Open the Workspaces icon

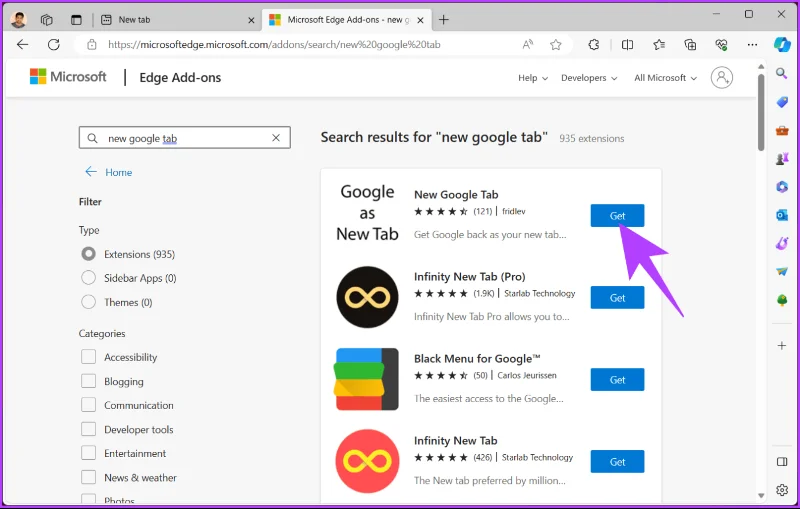[x=46, y=20]
